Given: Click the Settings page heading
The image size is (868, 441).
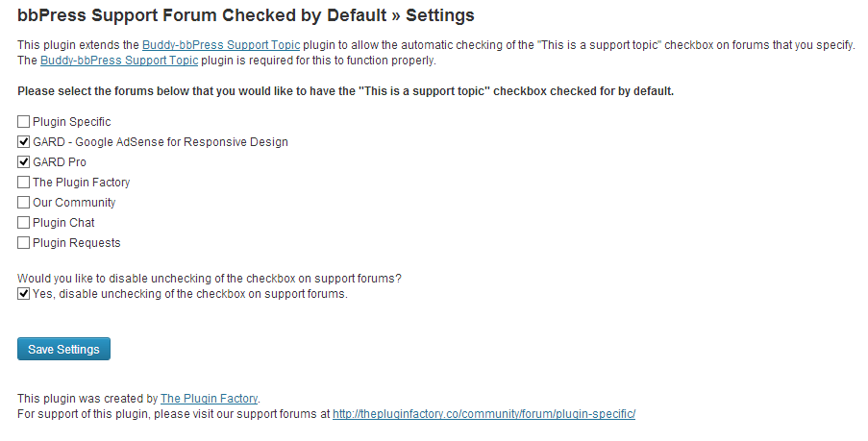Looking at the screenshot, I should pos(245,15).
